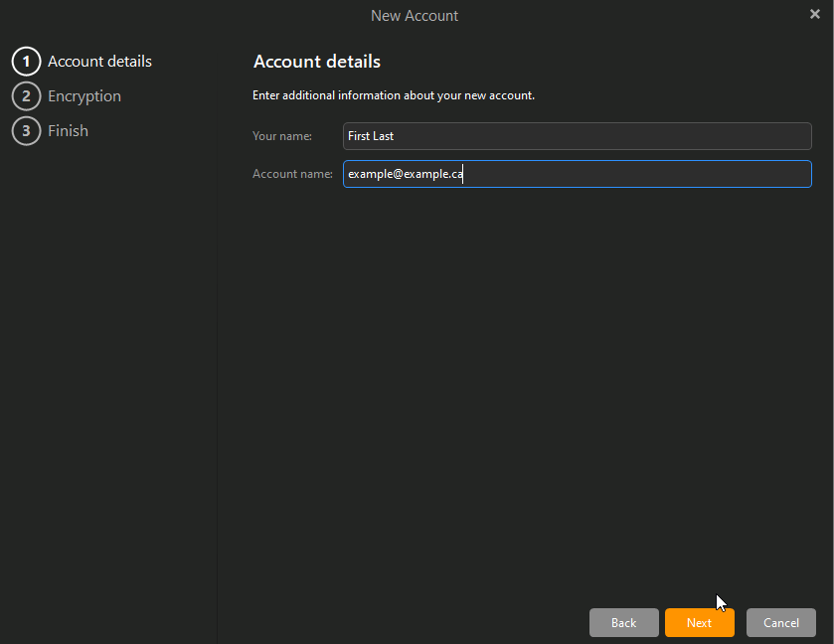834x644 pixels.
Task: Click the 'Your name:' label
Action: pos(282,136)
